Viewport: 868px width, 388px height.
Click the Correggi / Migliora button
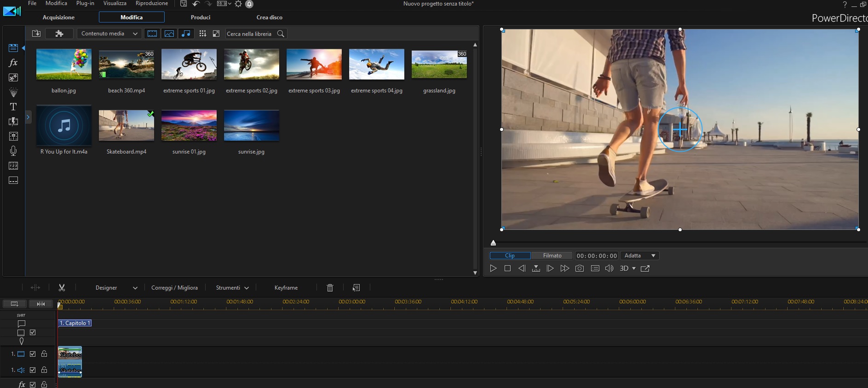174,288
